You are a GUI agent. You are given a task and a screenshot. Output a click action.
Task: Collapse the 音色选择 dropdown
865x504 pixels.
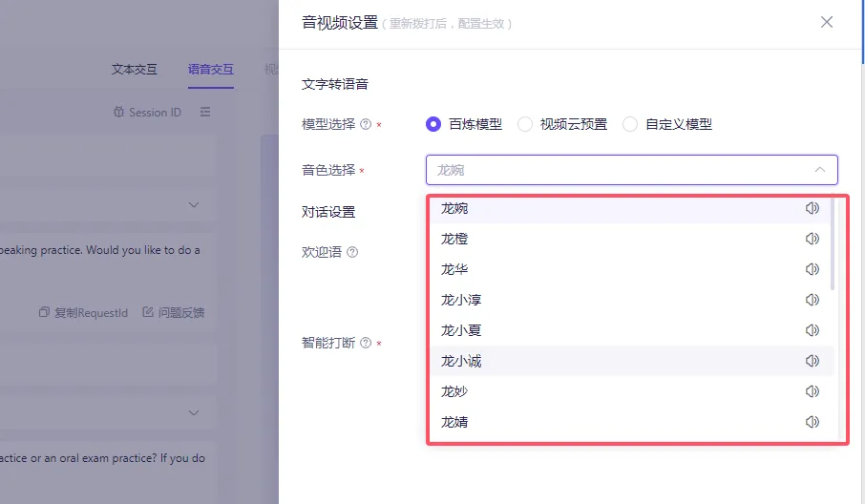click(x=819, y=170)
